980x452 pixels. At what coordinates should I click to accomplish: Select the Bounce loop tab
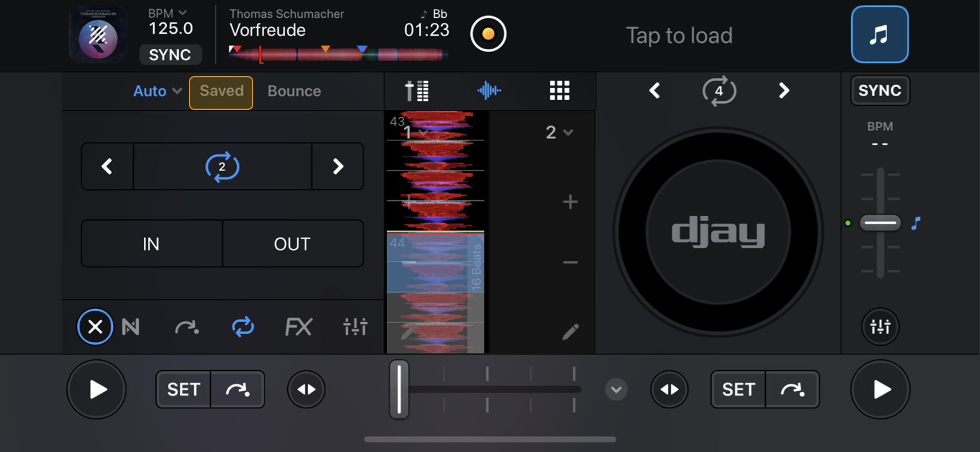[294, 91]
